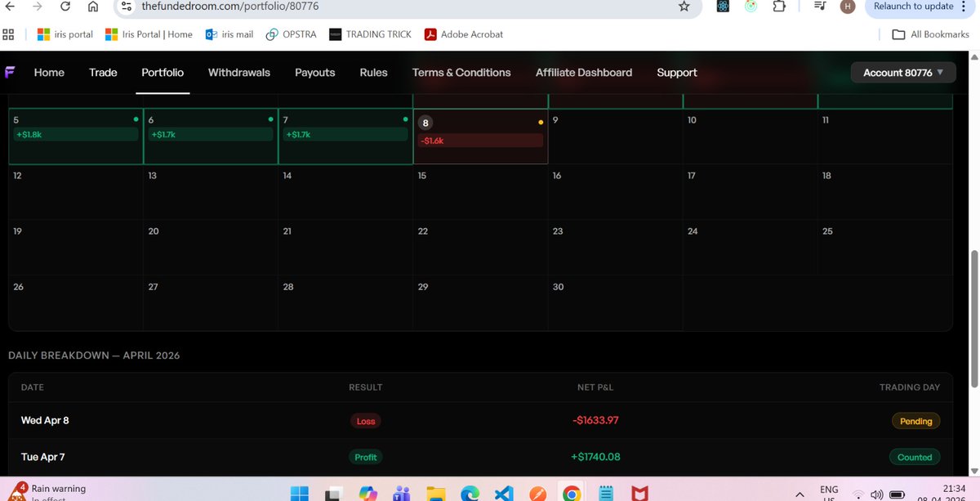Open Visual Studio Code from the taskbar

[504, 494]
